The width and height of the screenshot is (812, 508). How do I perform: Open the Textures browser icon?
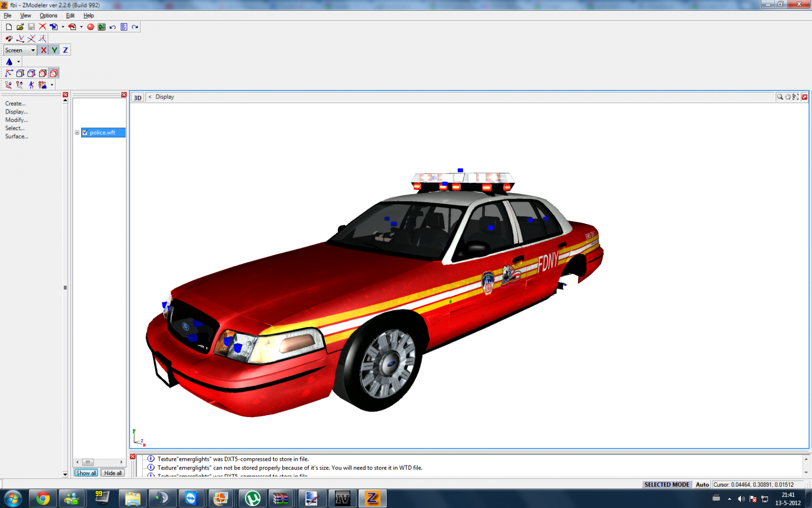pyautogui.click(x=101, y=27)
